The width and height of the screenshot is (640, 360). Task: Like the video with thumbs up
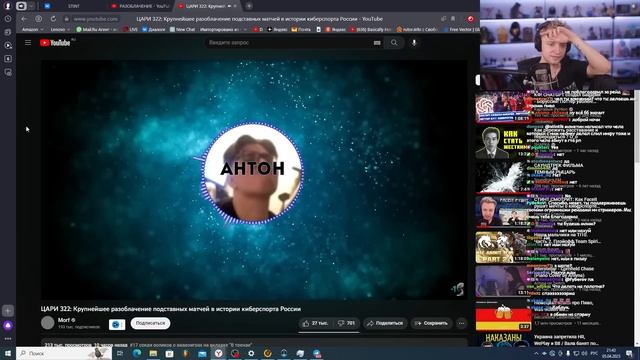pyautogui.click(x=316, y=323)
